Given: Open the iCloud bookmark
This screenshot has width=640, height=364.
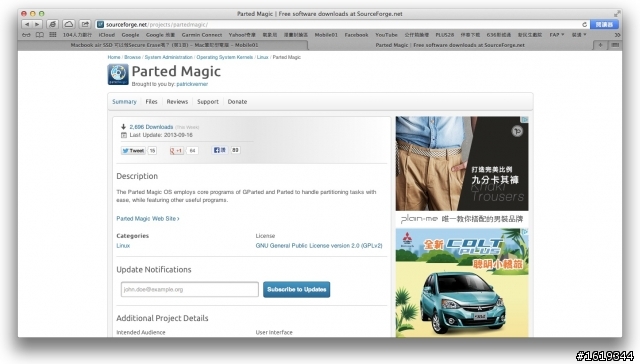Looking at the screenshot, I should click(x=107, y=35).
